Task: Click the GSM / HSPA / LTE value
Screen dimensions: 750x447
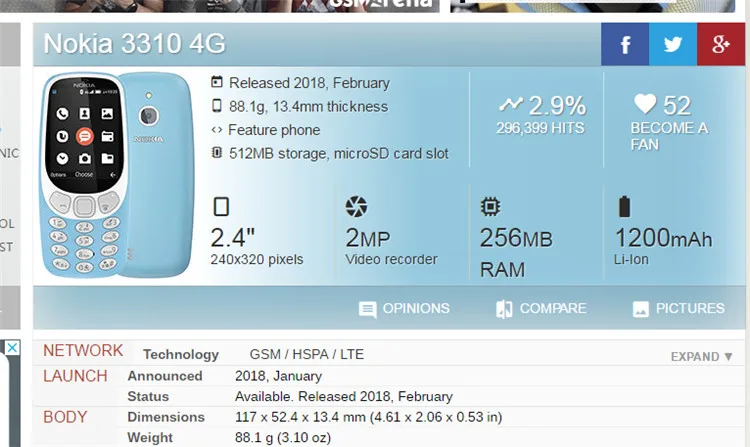Action: tap(307, 354)
